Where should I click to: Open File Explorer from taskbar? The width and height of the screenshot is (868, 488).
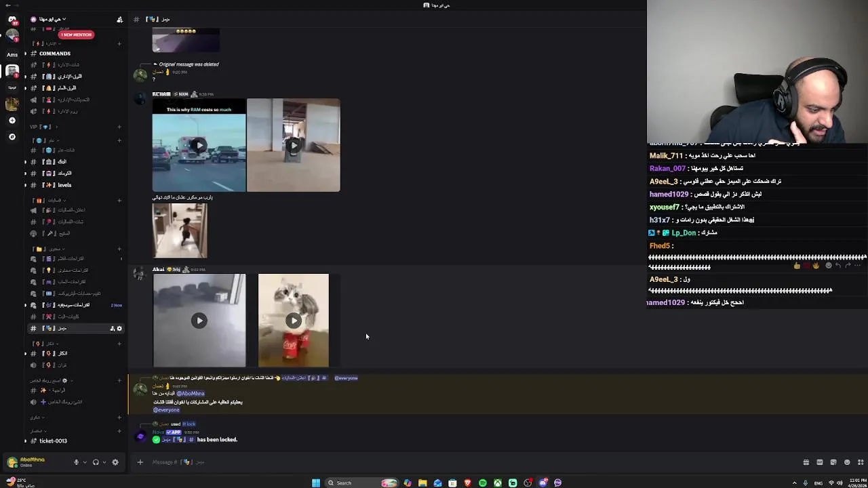pyautogui.click(x=422, y=483)
